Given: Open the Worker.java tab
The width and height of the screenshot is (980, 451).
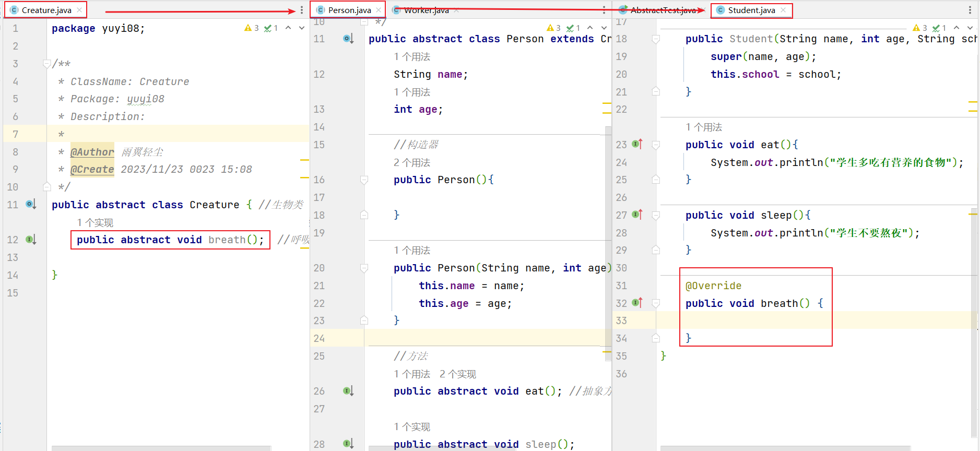Looking at the screenshot, I should pyautogui.click(x=426, y=10).
